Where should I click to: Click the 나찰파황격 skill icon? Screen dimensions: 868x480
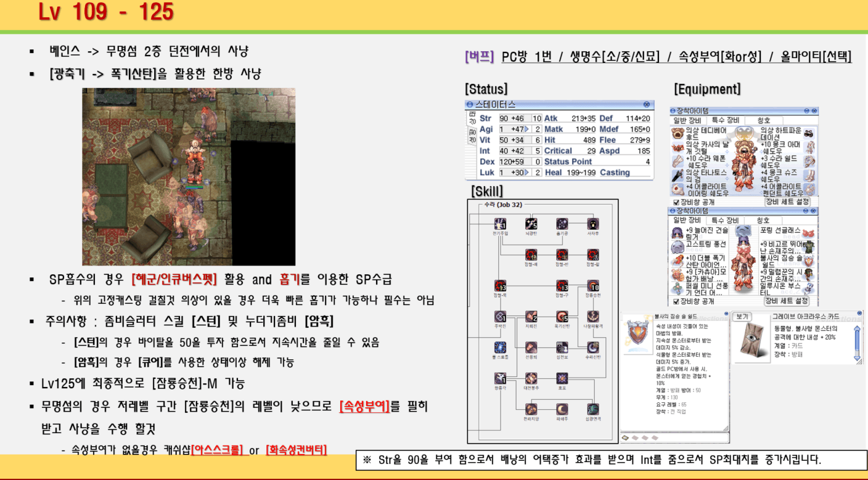[x=592, y=317]
